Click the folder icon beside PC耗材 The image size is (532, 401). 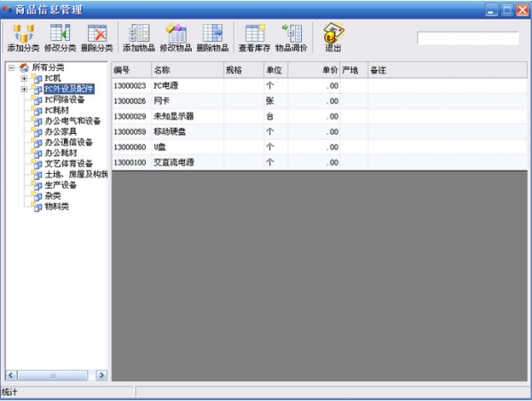click(37, 111)
